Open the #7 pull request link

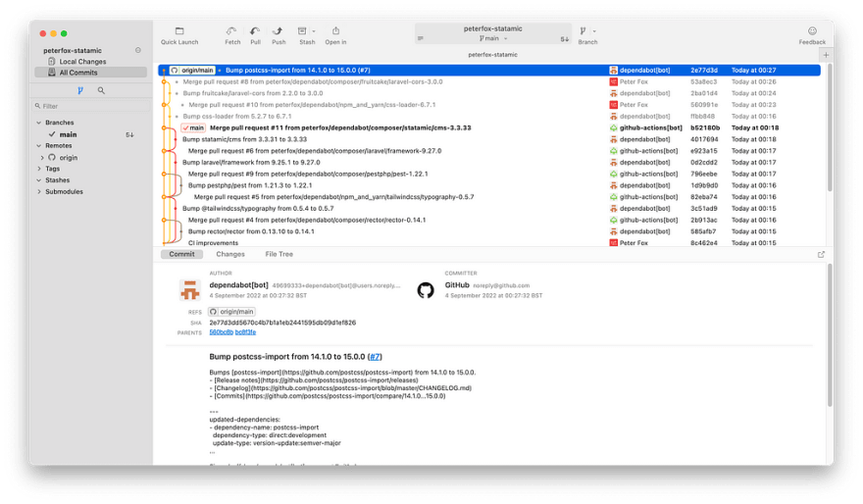tap(375, 357)
